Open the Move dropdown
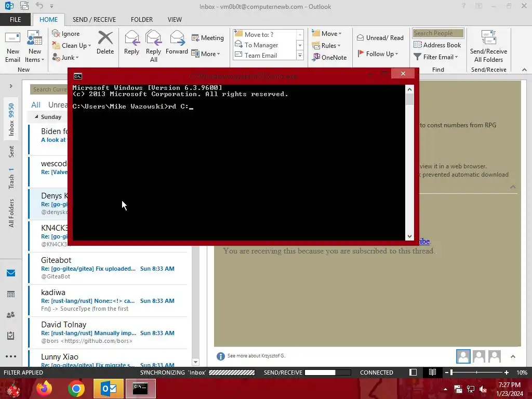This screenshot has width=532, height=399. (326, 33)
